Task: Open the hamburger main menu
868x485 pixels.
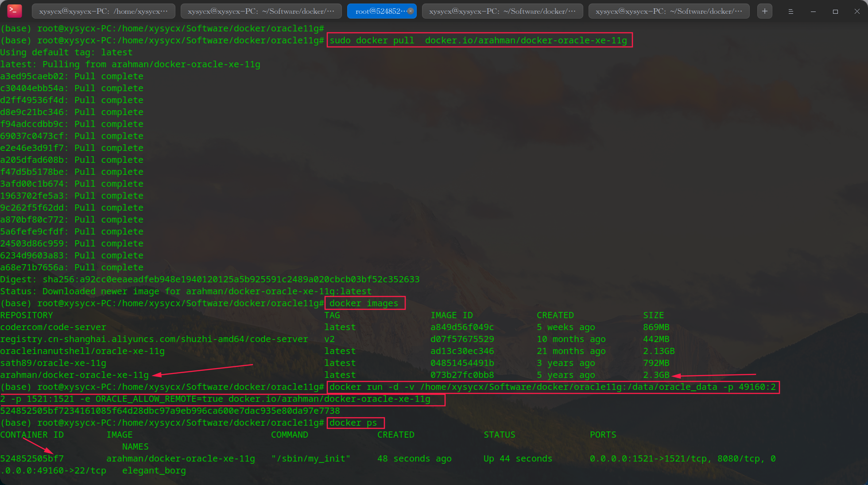Action: click(x=790, y=12)
